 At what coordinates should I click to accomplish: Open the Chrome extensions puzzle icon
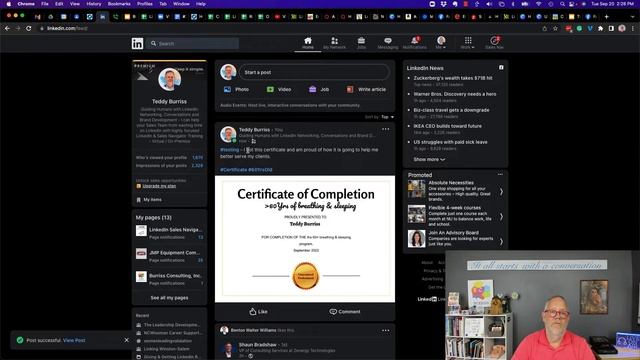(x=600, y=28)
